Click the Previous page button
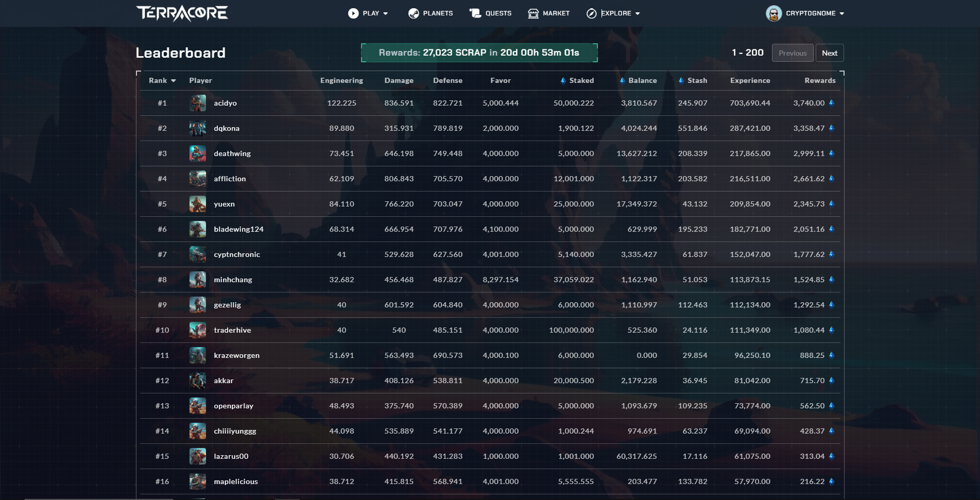The width and height of the screenshot is (980, 500). 793,53
